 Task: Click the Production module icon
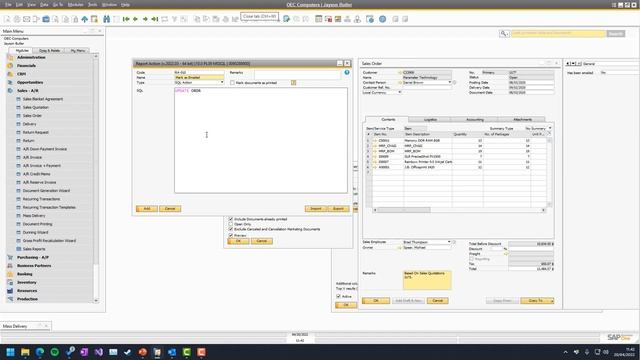pyautogui.click(x=10, y=299)
